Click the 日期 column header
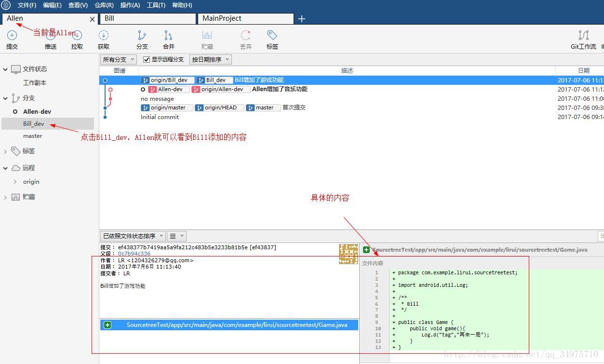The image size is (604, 364). point(584,70)
